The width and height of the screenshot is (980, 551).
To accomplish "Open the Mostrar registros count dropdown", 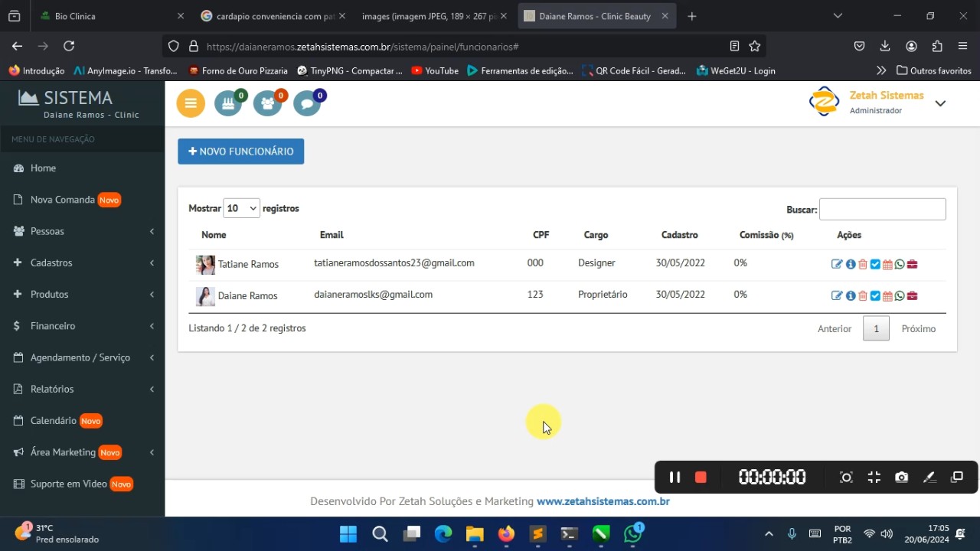I will pyautogui.click(x=241, y=208).
